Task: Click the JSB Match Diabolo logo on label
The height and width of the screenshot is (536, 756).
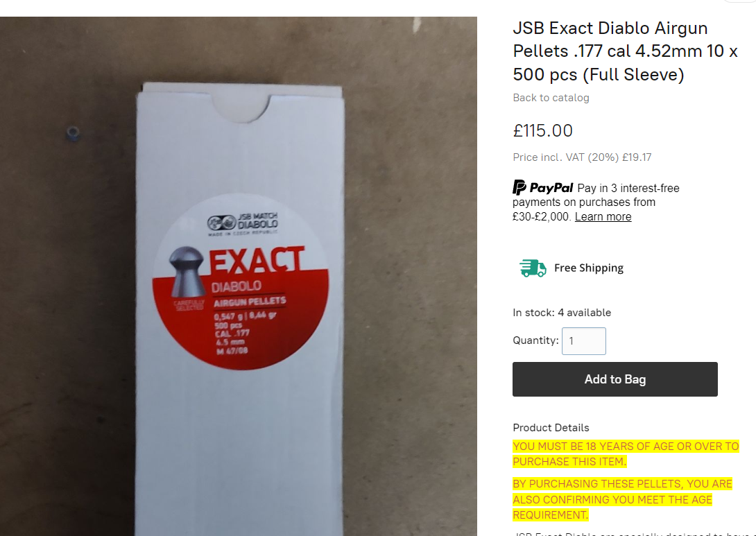Action: click(243, 224)
